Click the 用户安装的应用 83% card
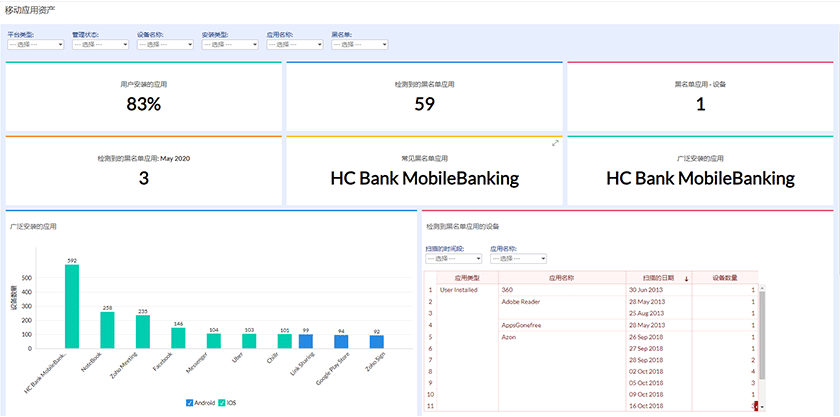 (x=144, y=96)
